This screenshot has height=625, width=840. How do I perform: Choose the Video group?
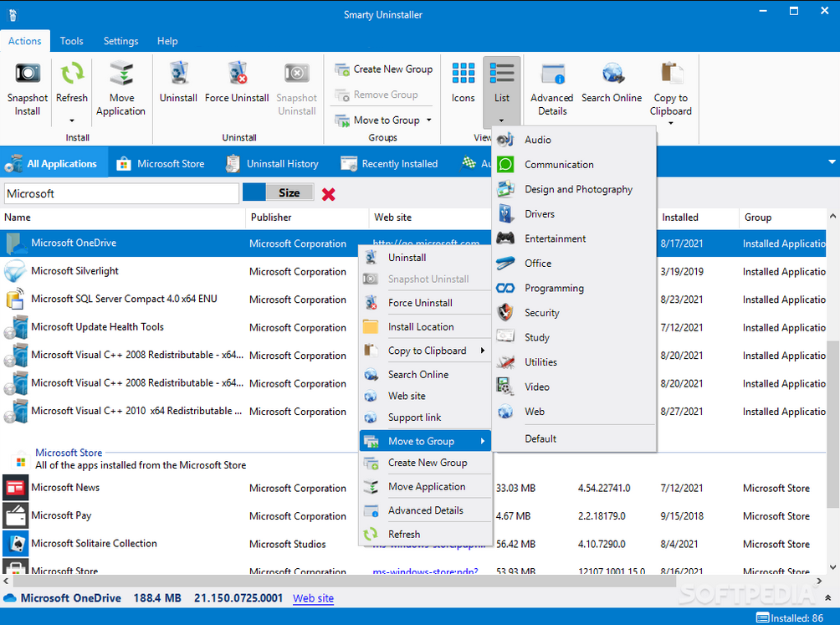[x=574, y=387]
